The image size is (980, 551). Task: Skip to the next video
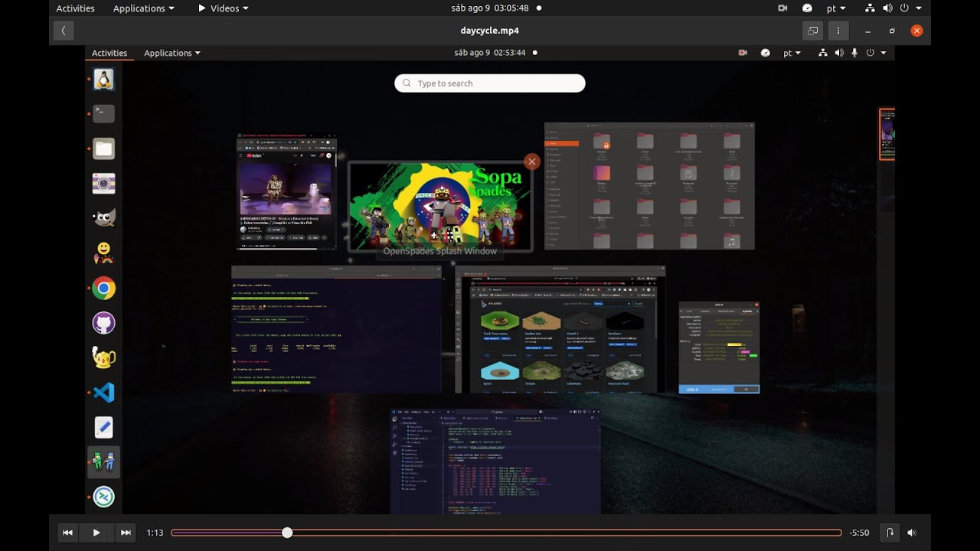[126, 533]
